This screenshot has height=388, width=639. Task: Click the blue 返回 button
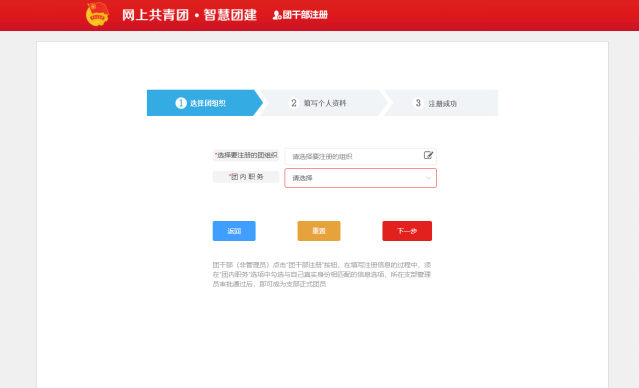tap(234, 231)
